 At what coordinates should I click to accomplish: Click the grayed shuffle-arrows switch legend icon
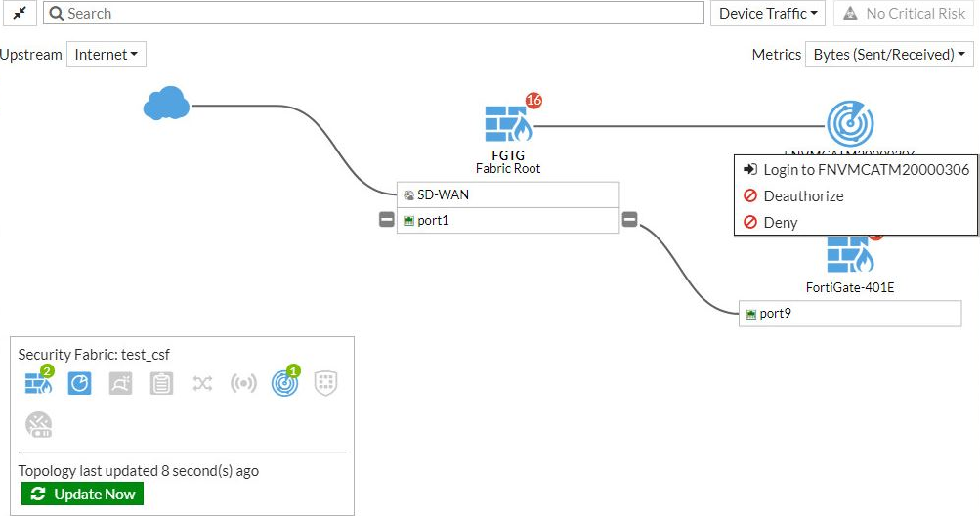tap(202, 383)
